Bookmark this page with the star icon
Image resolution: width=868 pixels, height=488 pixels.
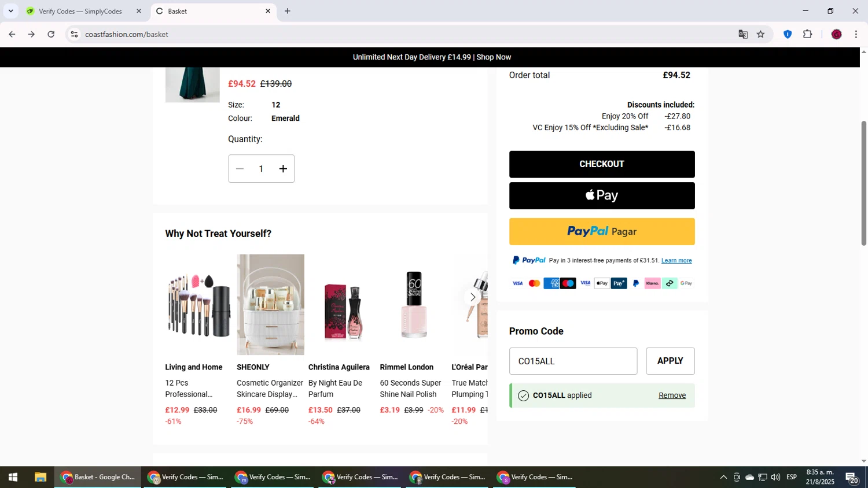point(760,34)
